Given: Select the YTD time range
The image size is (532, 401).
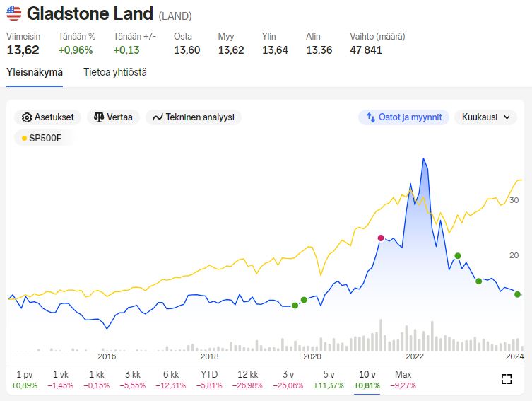Looking at the screenshot, I should click(209, 379).
